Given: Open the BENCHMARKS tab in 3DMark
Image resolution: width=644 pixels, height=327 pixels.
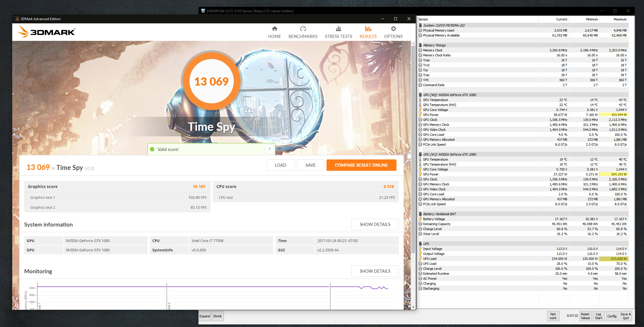Looking at the screenshot, I should pyautogui.click(x=303, y=32).
